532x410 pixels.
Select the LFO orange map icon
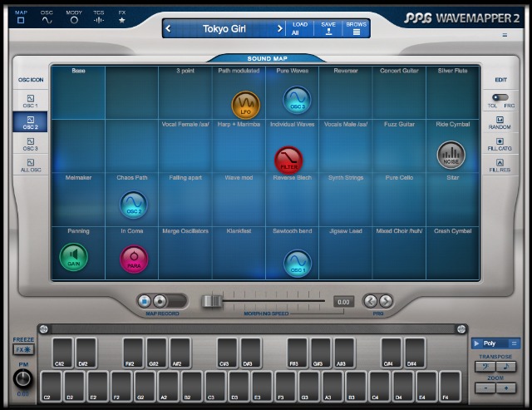point(246,105)
